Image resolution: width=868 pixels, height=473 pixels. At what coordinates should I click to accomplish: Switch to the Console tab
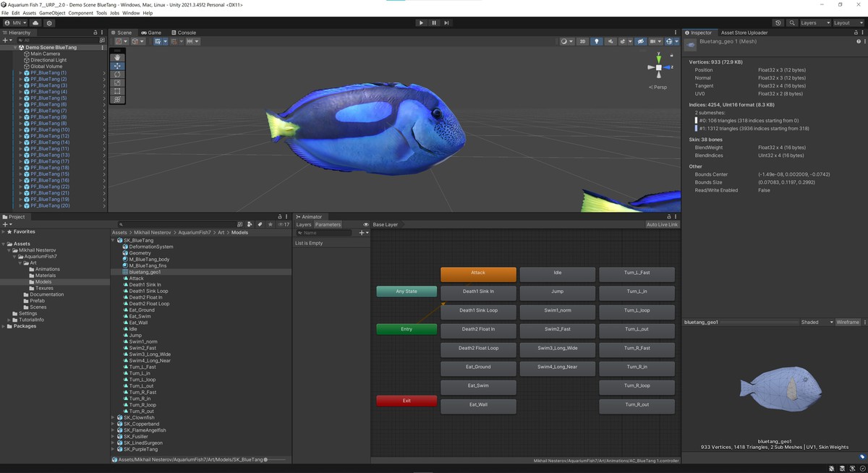(x=183, y=33)
